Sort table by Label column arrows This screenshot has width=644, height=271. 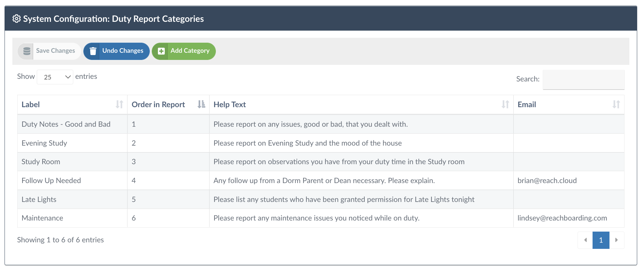[x=119, y=105]
